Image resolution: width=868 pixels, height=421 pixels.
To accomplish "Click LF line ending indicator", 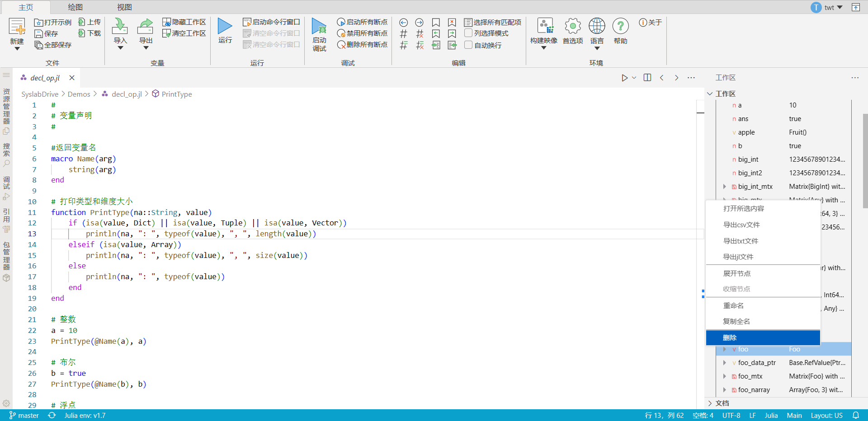I will 752,415.
